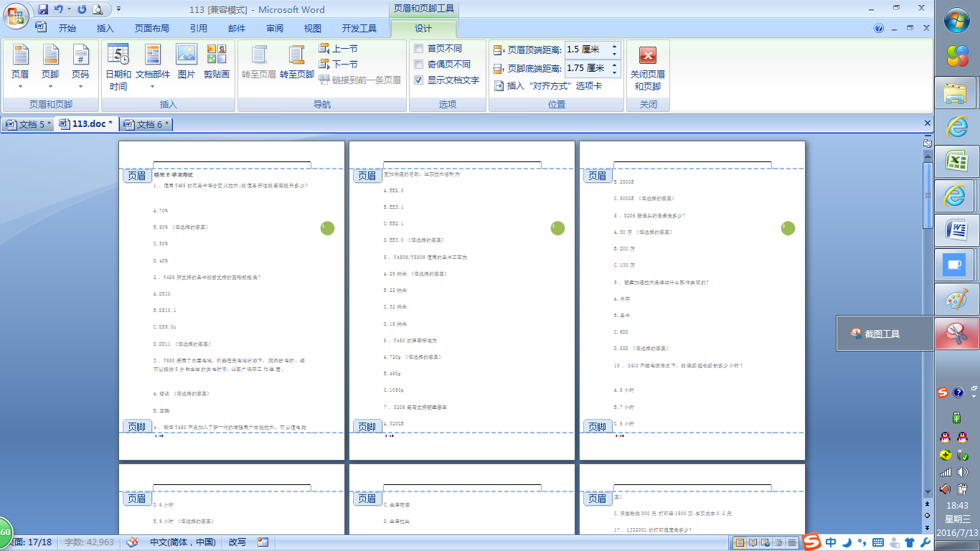Switch to the Page Layout (页面布局) tab
Image resolution: width=980 pixels, height=551 pixels.
click(x=152, y=29)
